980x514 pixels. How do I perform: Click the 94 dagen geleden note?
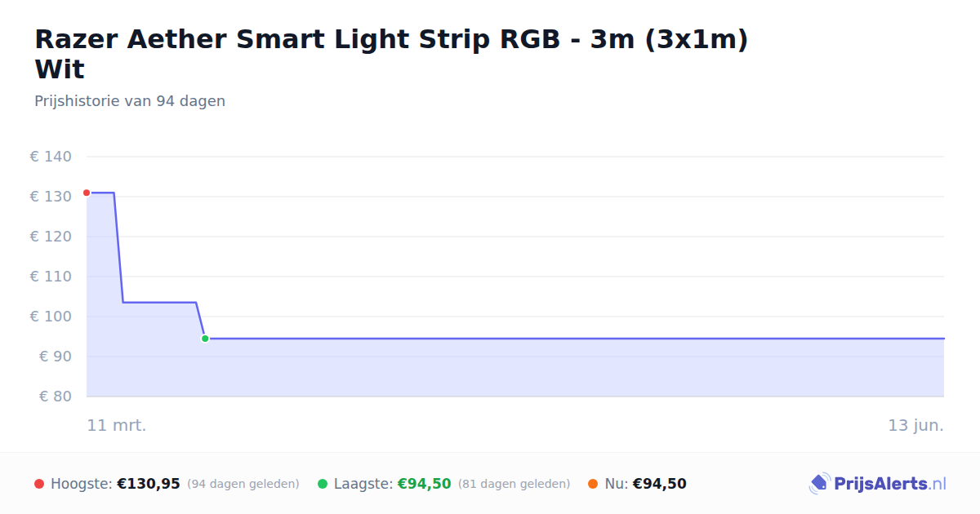pos(243,484)
